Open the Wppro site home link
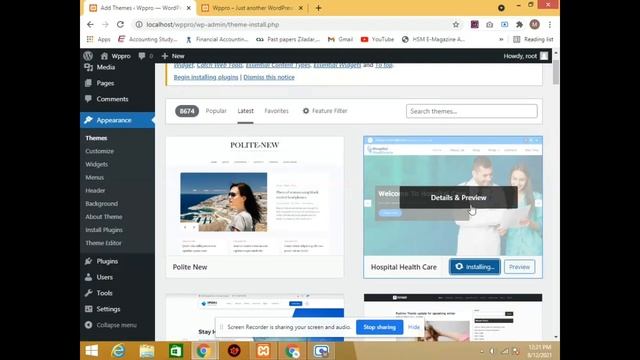Image resolution: width=640 pixels, height=360 pixels. 116,56
